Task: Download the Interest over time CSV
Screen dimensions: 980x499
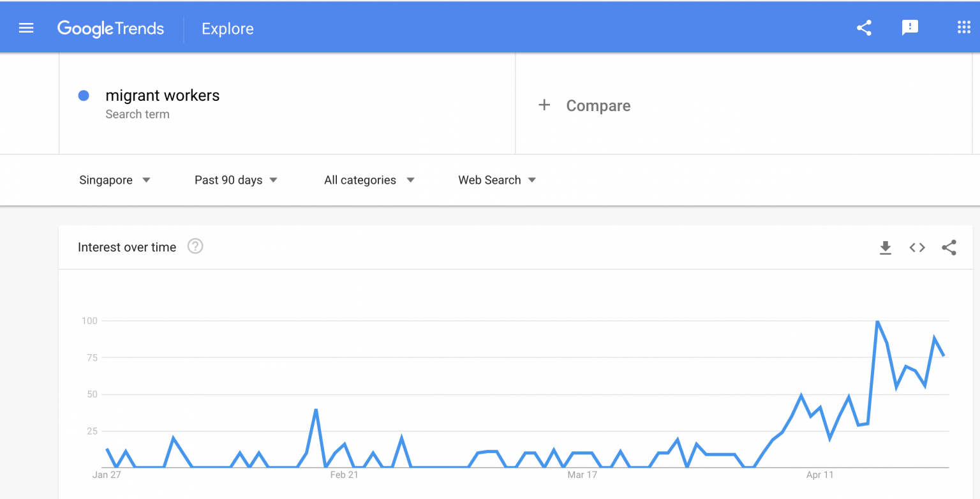Action: coord(885,248)
